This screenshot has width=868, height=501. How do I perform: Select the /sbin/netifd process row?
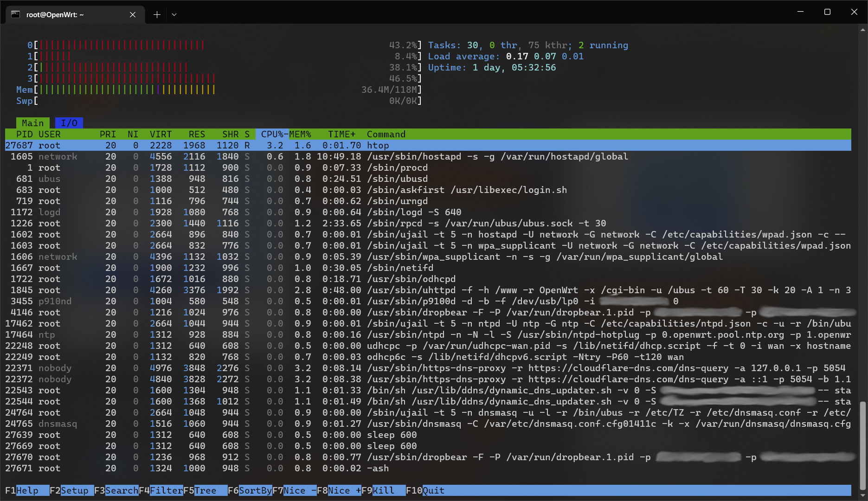(x=428, y=268)
